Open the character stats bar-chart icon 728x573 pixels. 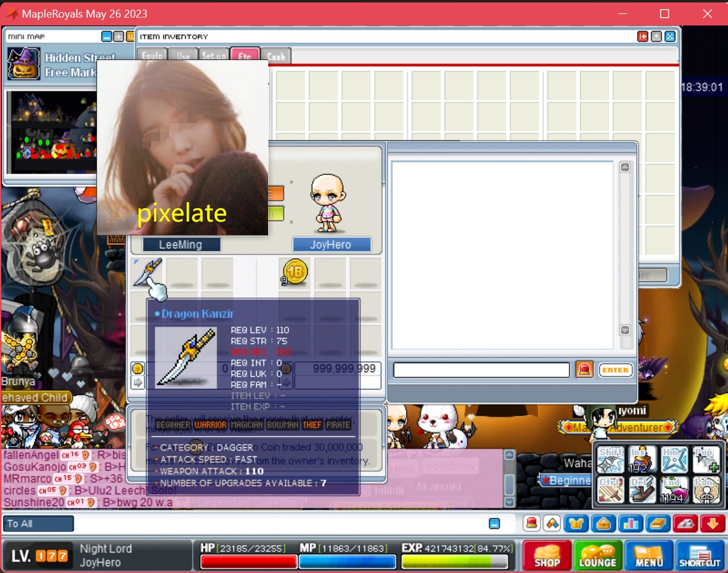click(x=630, y=523)
